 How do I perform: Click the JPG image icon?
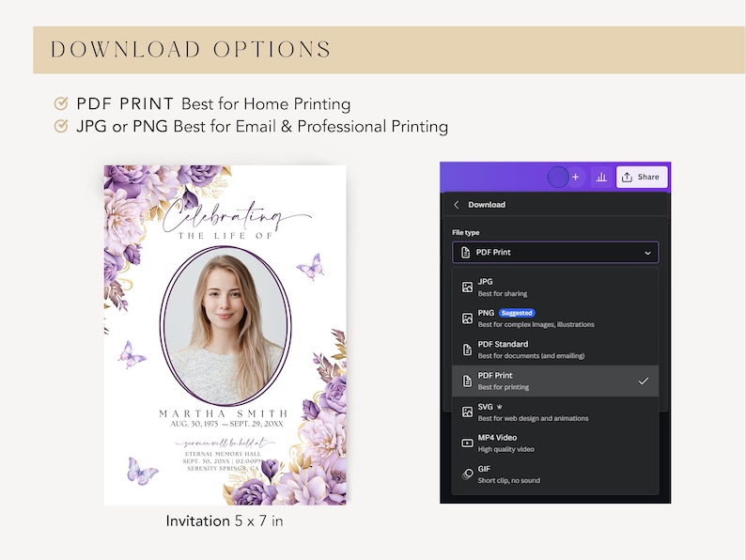point(467,288)
